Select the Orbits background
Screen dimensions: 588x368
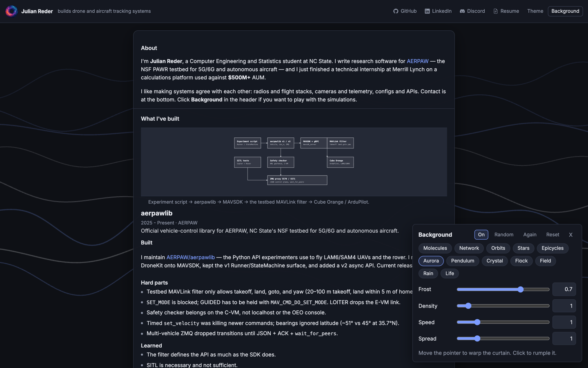tap(498, 248)
